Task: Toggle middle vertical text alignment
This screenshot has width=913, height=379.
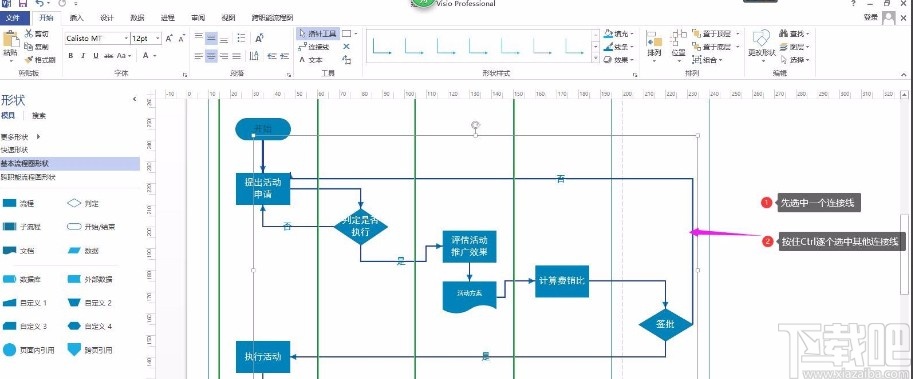Action: coord(211,38)
